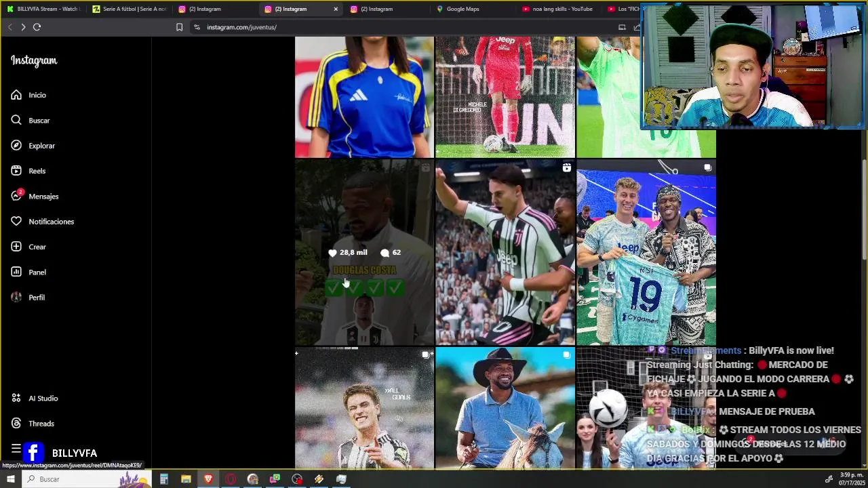Click the 62 comments count on the hovered post
The width and height of the screenshot is (868, 488).
(x=391, y=253)
